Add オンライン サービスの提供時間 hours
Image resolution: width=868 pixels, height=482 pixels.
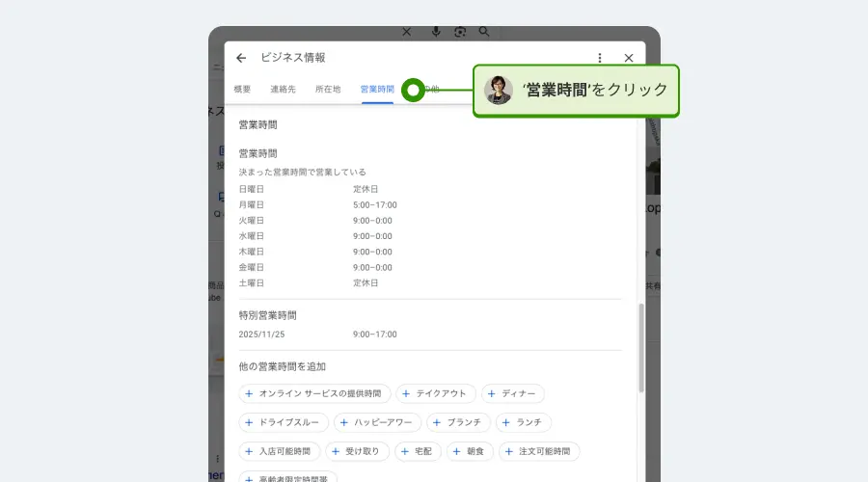315,393
